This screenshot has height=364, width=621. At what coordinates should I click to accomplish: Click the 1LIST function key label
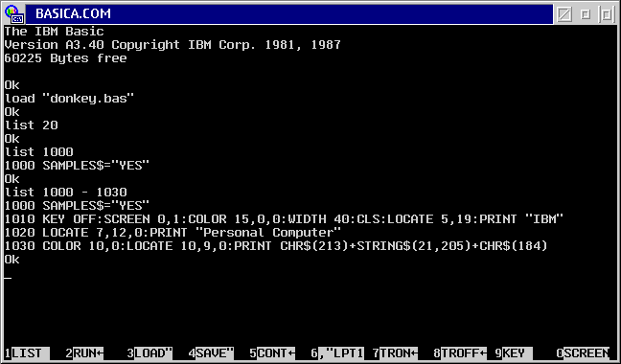[27, 353]
